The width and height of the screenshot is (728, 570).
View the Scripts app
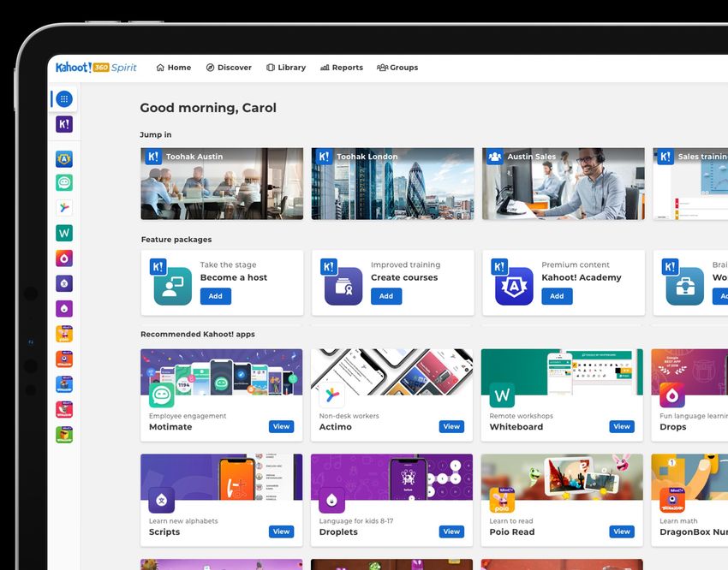tap(282, 531)
